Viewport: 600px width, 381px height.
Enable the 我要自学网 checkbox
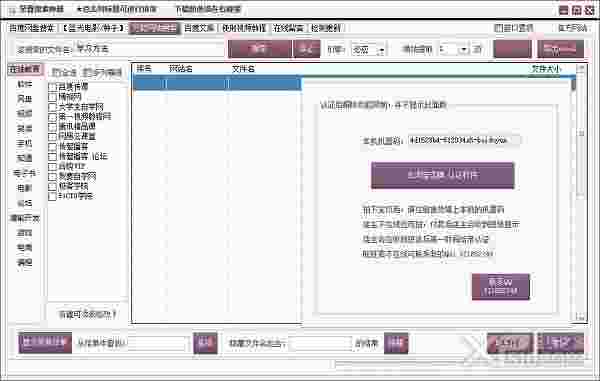tap(52, 176)
